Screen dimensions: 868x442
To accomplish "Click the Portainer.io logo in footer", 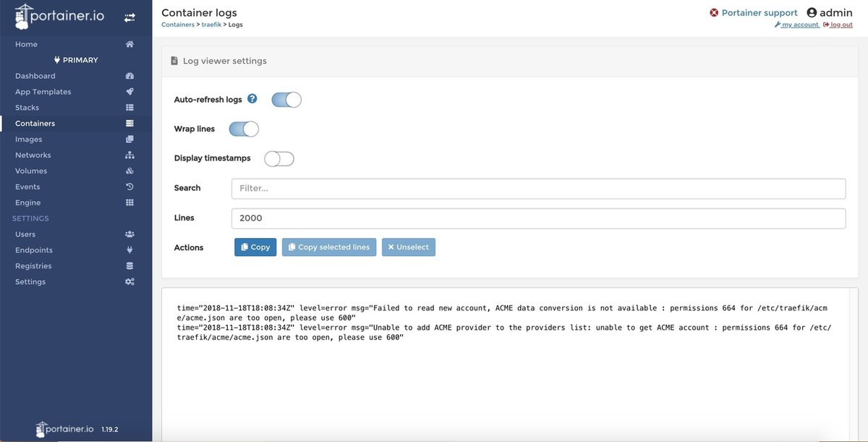I will 65,429.
